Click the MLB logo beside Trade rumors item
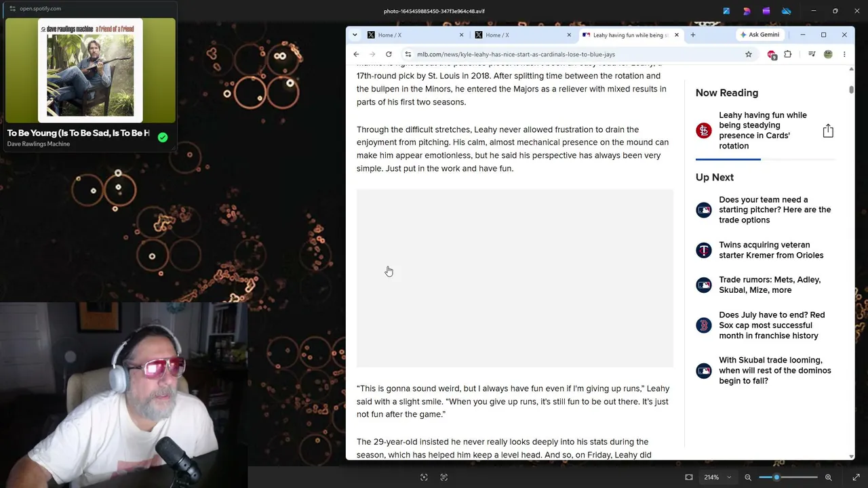This screenshot has height=488, width=868. 704,285
